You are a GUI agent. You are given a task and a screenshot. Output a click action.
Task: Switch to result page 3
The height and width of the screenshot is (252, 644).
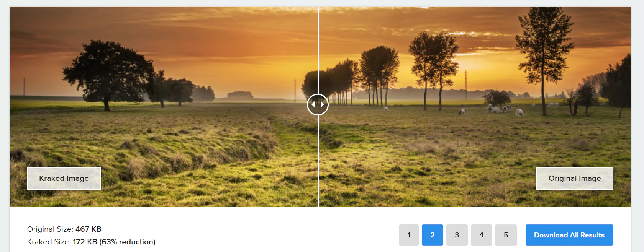457,235
